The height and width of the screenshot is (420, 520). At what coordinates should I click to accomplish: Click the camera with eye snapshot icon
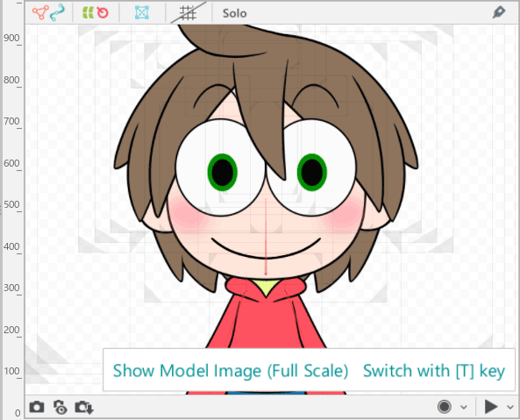(61, 408)
